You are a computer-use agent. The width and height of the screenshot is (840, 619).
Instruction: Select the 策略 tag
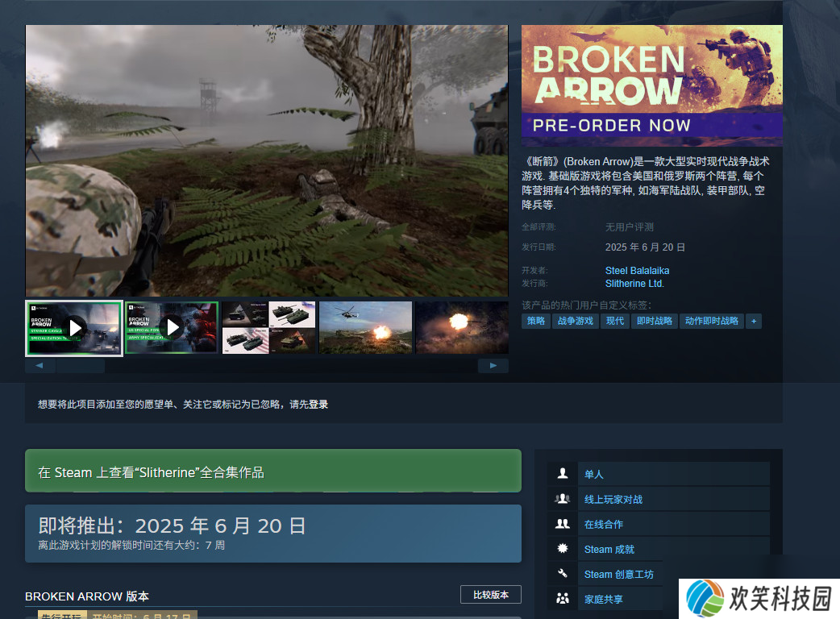tap(536, 321)
